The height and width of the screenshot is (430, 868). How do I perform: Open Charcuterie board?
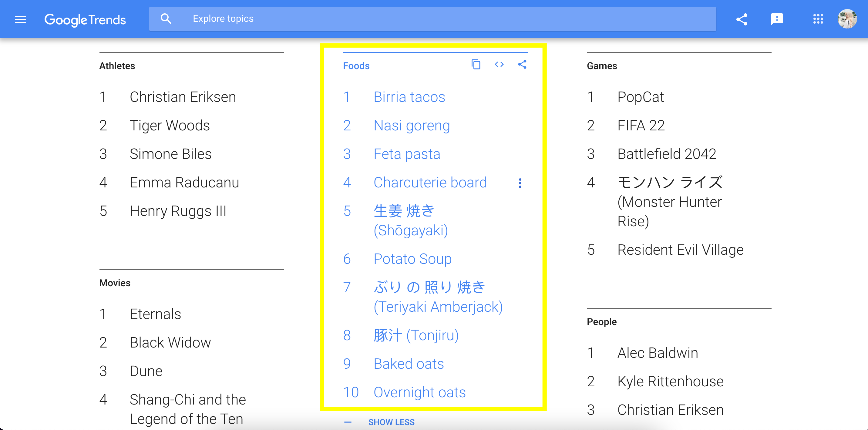tap(430, 183)
